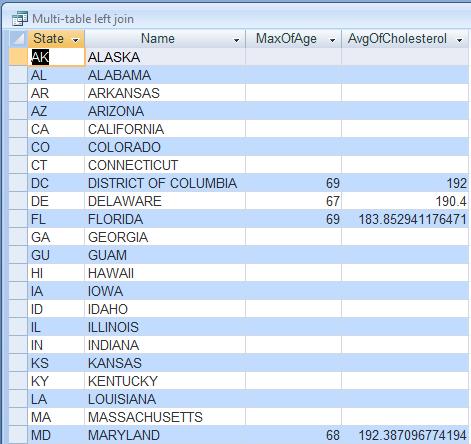Click the MARYLAND name cell
This screenshot has height=444, width=471.
(165, 435)
